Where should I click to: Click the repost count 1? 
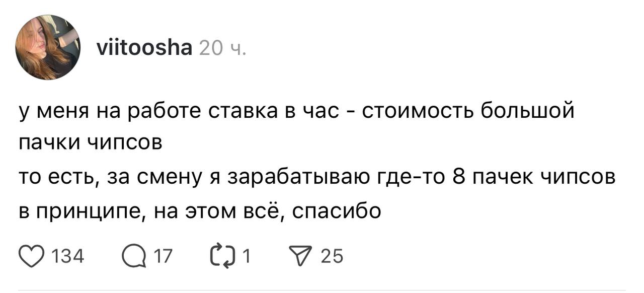(x=246, y=257)
